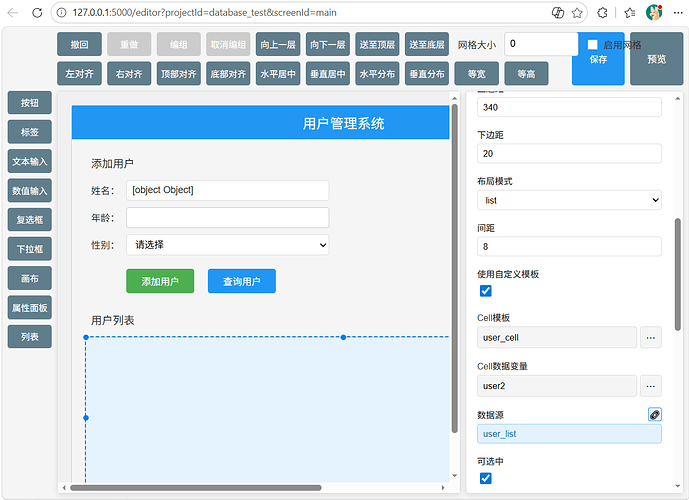The width and height of the screenshot is (689, 500).
Task: Select the 数值输入 component
Action: 30,190
